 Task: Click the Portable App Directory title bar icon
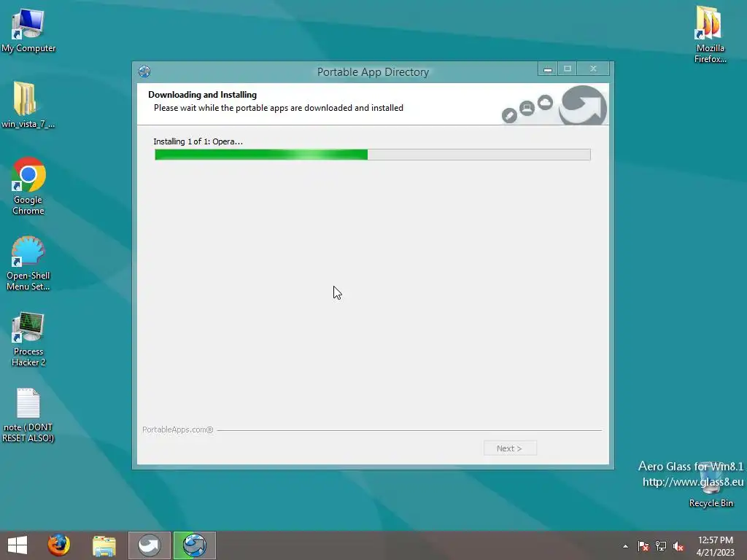[x=144, y=72]
